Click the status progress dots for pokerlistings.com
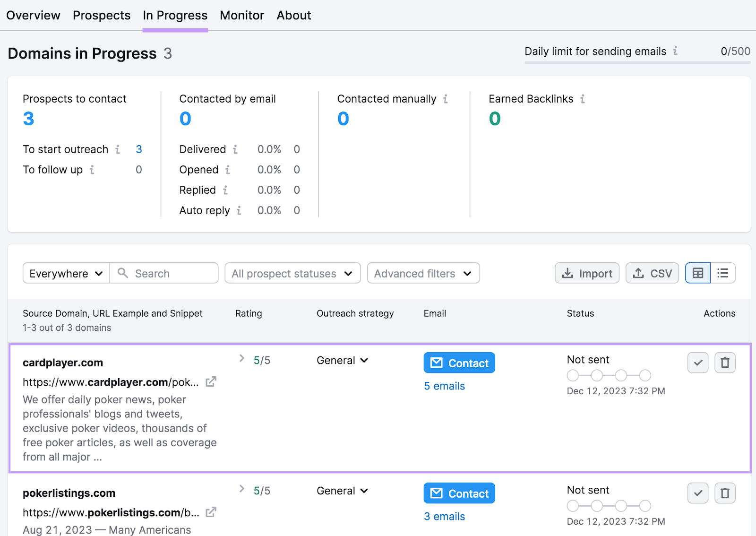Image resolution: width=756 pixels, height=536 pixels. click(609, 505)
